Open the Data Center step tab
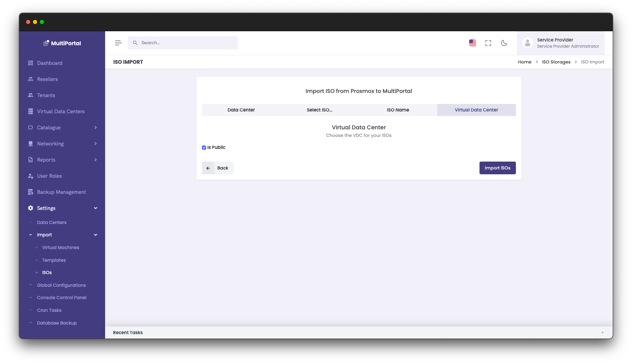Image resolution: width=632 pixels, height=364 pixels. [x=241, y=110]
